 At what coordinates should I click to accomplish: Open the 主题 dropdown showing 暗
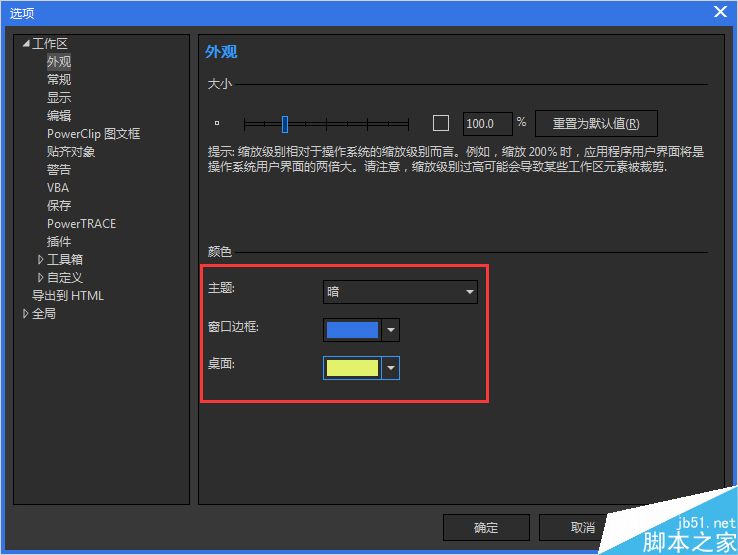click(400, 292)
